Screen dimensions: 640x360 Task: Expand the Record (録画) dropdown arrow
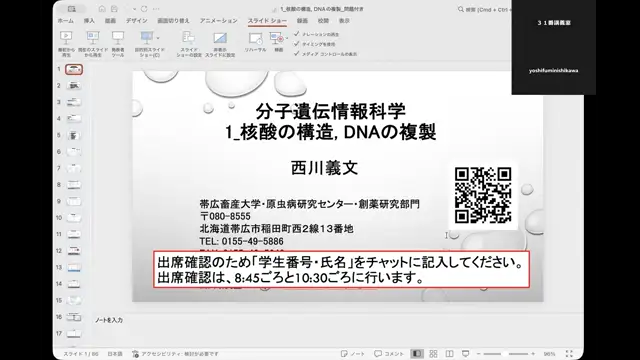click(287, 38)
